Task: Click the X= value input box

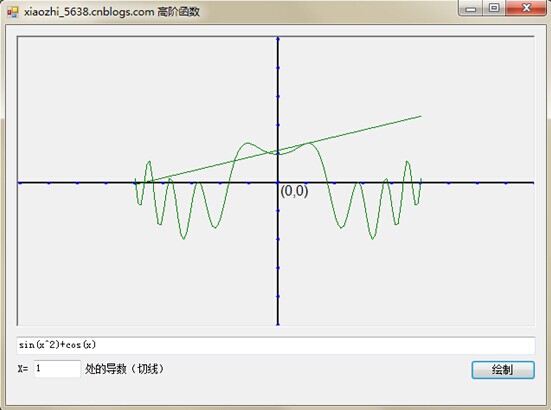Action: [57, 369]
